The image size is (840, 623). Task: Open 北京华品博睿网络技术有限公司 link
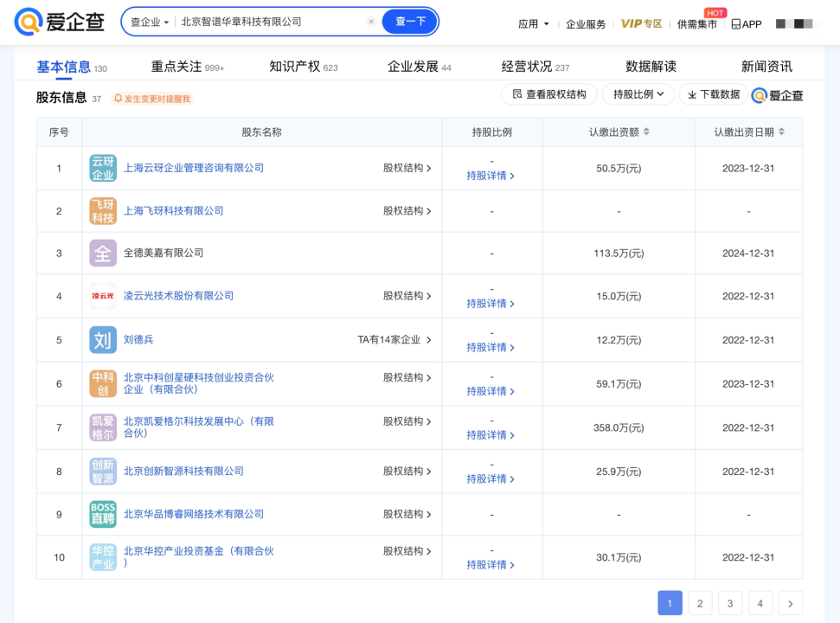point(194,514)
